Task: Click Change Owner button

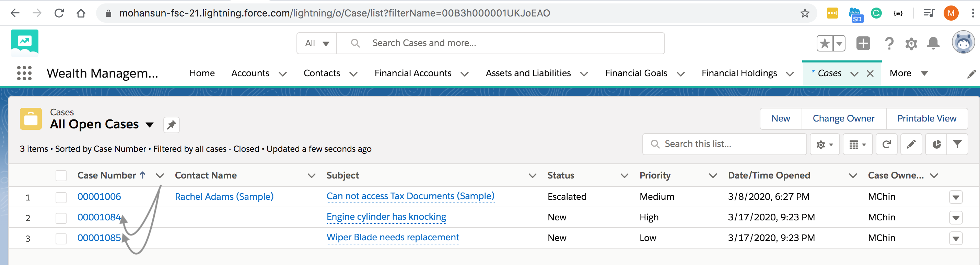Action: coord(843,118)
